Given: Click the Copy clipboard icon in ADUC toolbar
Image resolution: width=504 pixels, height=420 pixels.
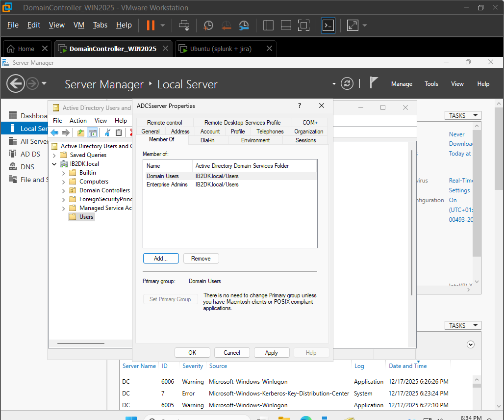Looking at the screenshot, I should pos(119,132).
